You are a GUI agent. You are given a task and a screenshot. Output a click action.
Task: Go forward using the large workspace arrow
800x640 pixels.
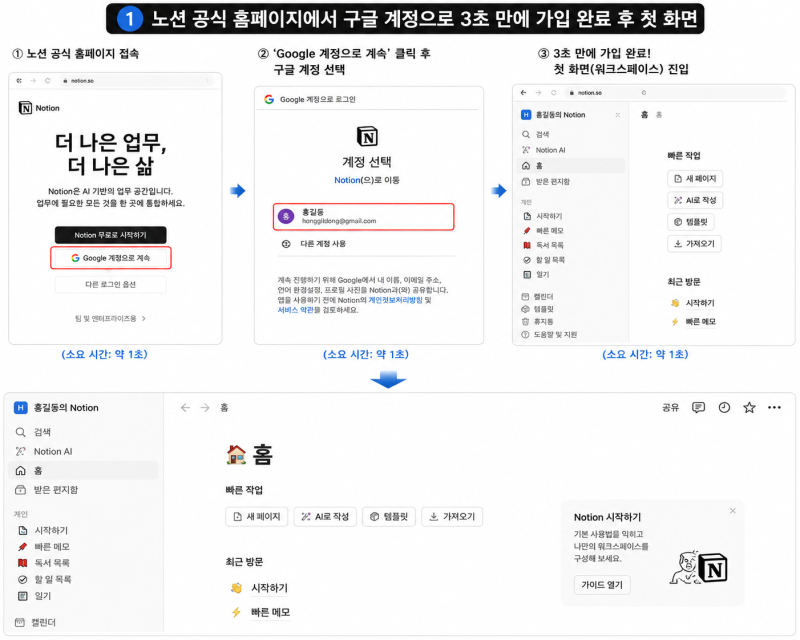point(205,408)
